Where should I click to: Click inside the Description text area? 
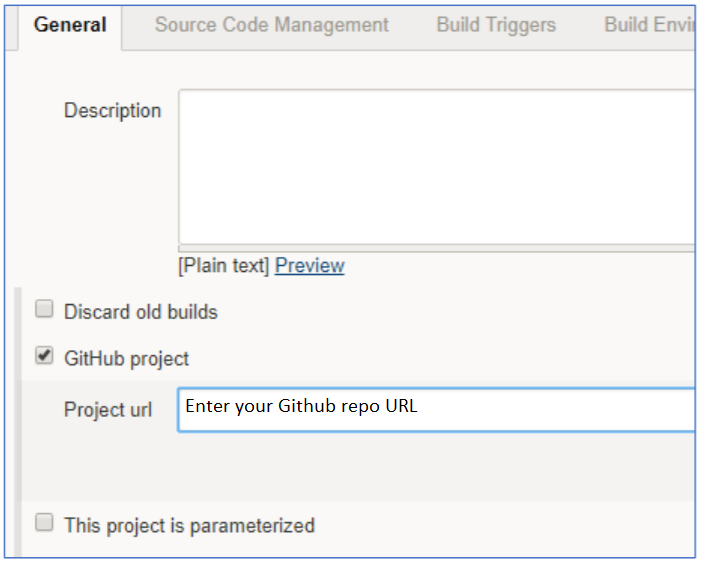[x=436, y=167]
